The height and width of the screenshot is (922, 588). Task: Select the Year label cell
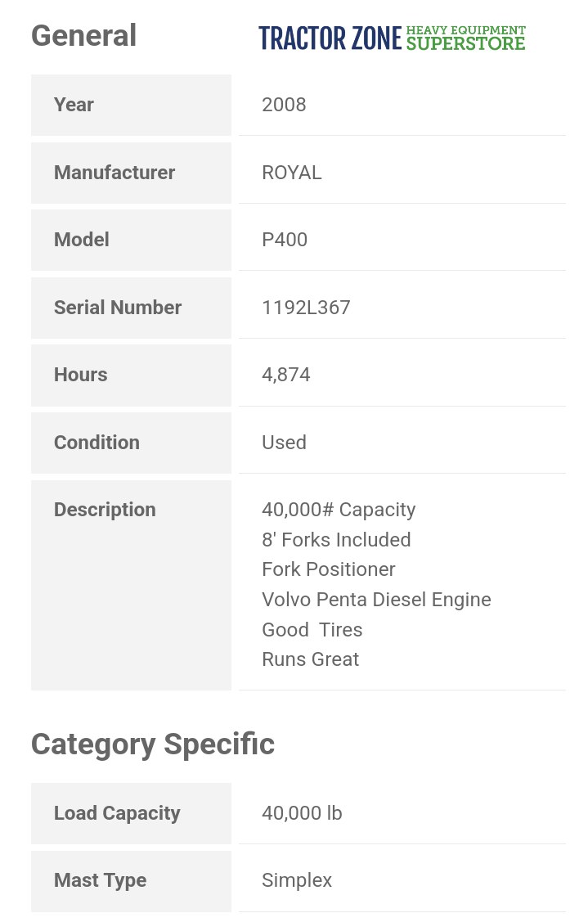coord(131,105)
